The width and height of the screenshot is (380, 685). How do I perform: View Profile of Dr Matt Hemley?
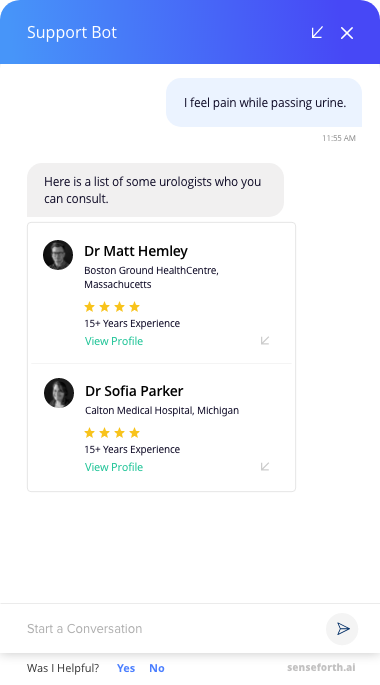click(x=114, y=341)
